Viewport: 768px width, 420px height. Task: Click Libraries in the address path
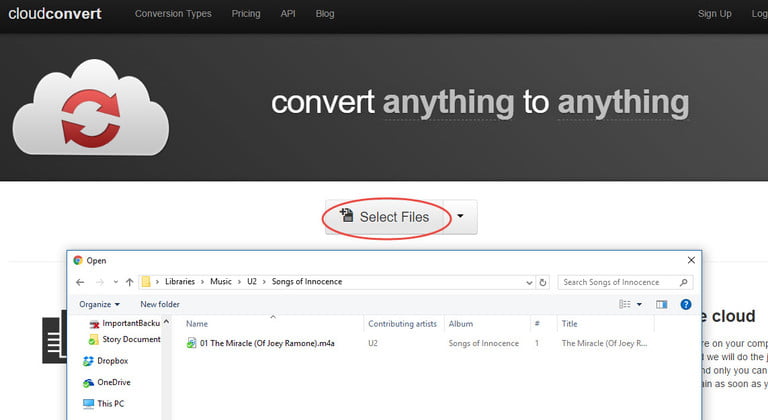click(x=180, y=282)
